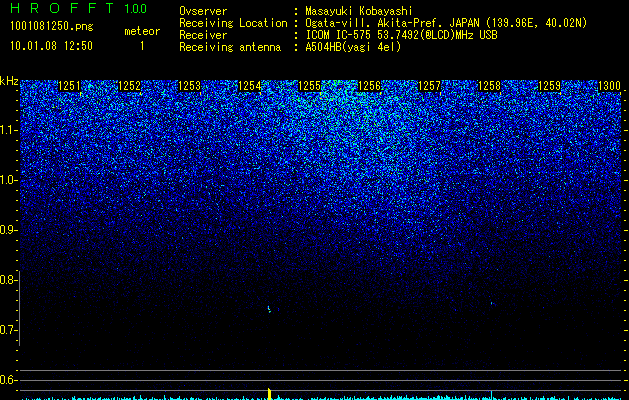Click the cyan signal spike below 1258
Viewport: 629px width, 400px height.
click(491, 394)
